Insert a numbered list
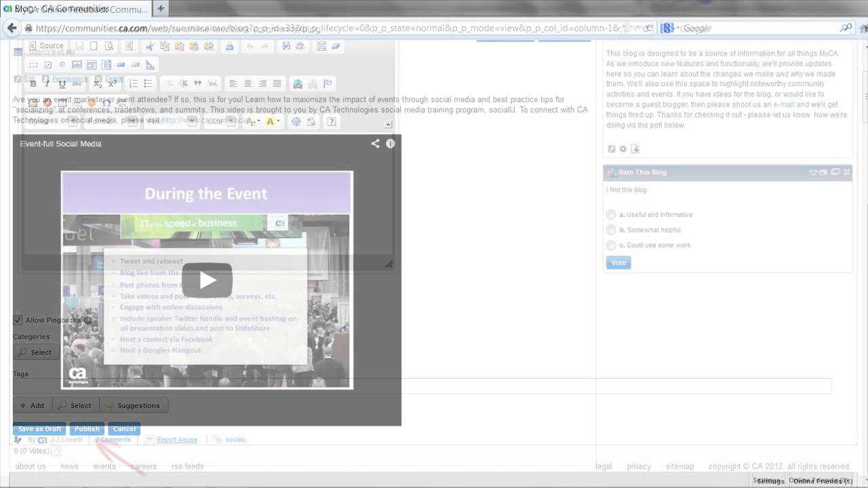This screenshot has width=868, height=488. click(134, 84)
